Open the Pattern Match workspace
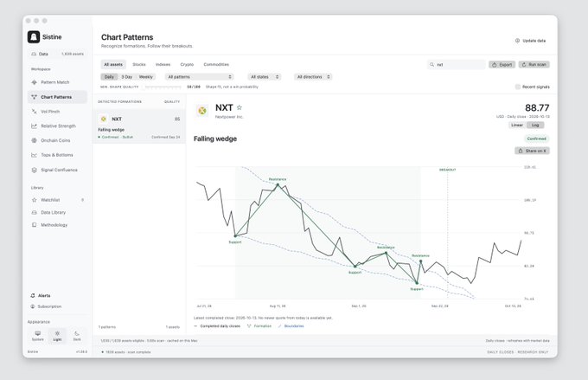Screen dimensions: 588x380 coord(57,82)
